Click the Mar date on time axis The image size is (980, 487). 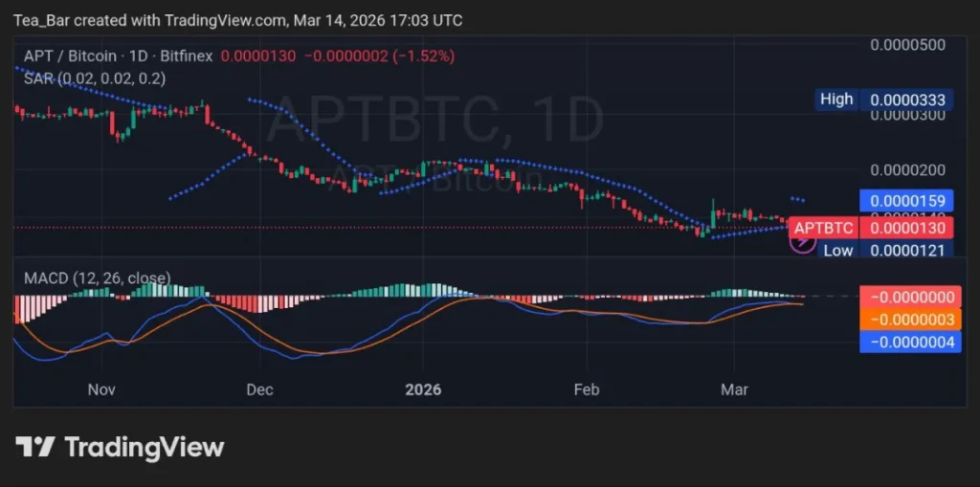click(733, 389)
